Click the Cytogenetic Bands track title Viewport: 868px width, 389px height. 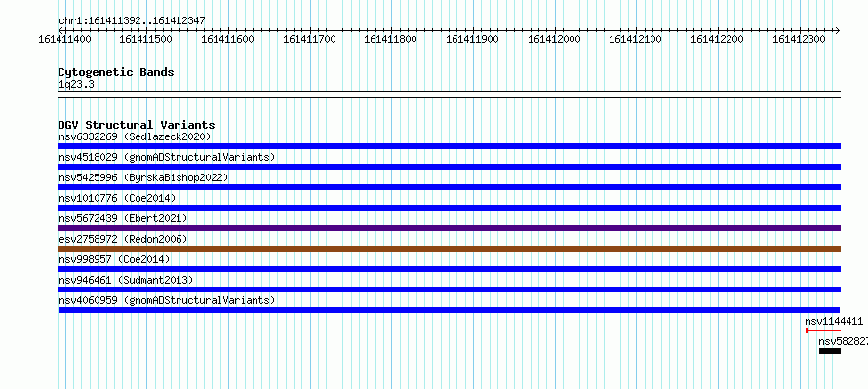[116, 72]
